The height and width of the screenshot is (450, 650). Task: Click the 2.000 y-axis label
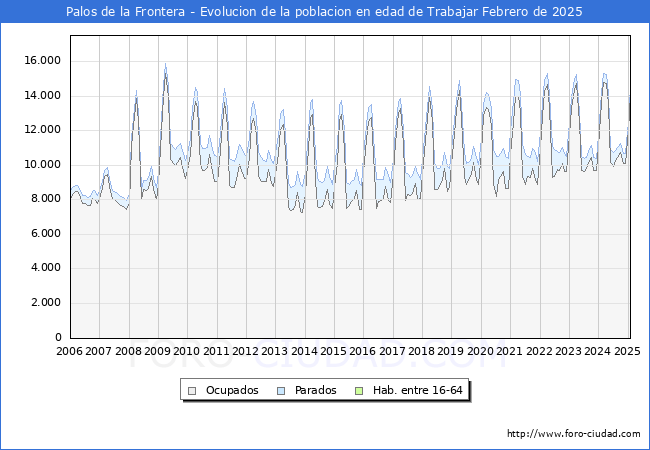tap(46, 303)
